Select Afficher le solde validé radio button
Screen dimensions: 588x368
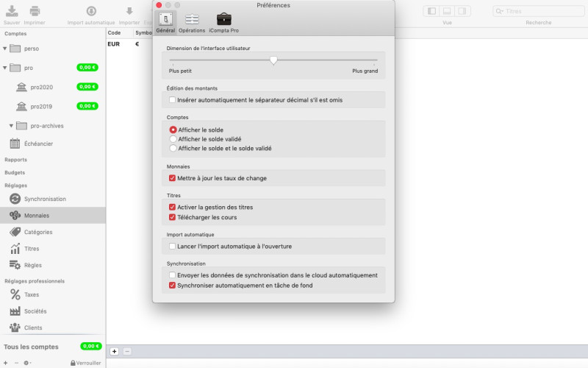[173, 139]
